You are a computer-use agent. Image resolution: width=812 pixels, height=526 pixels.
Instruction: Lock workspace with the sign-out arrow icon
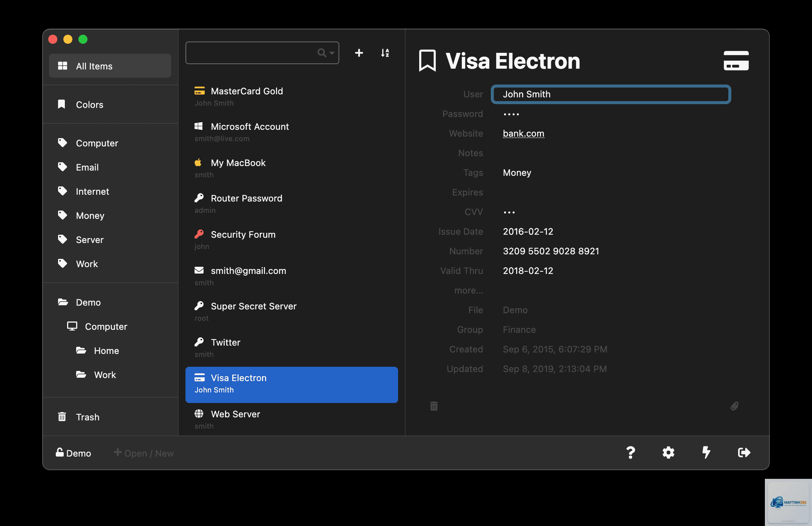[744, 452]
